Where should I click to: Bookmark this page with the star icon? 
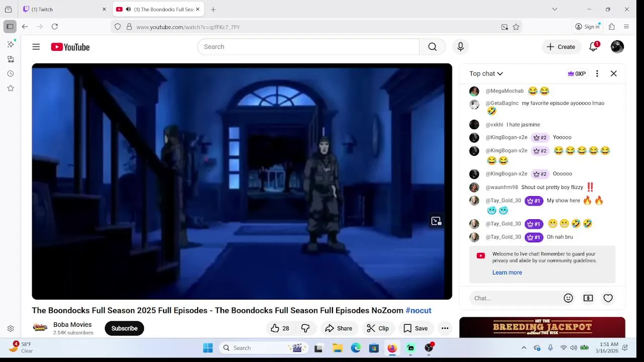(516, 27)
